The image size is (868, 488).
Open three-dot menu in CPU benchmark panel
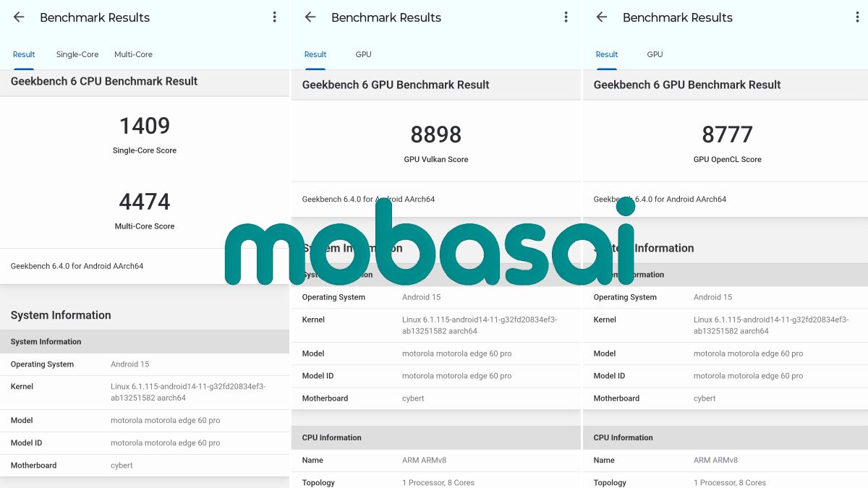274,17
